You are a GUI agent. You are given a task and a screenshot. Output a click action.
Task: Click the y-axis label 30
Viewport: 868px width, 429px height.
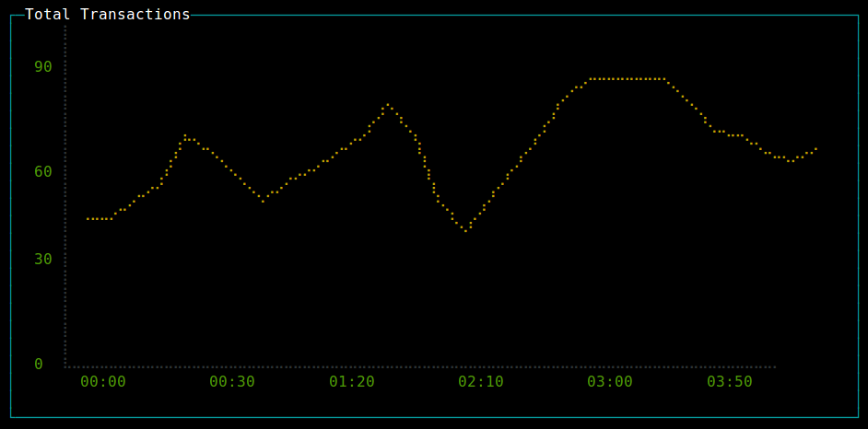[x=43, y=259]
